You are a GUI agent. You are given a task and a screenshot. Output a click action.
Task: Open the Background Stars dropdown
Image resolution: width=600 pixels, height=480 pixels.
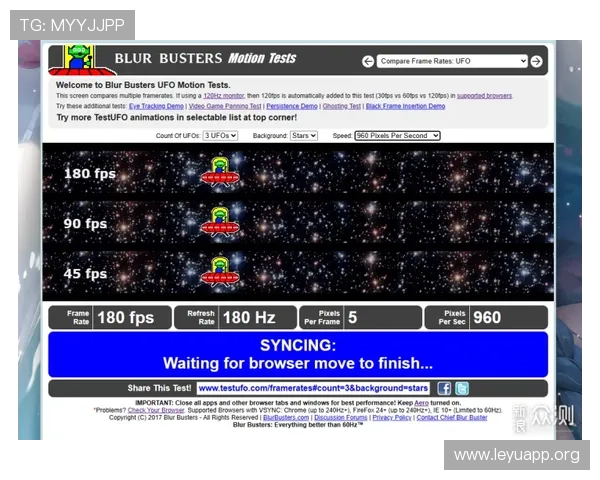[300, 135]
